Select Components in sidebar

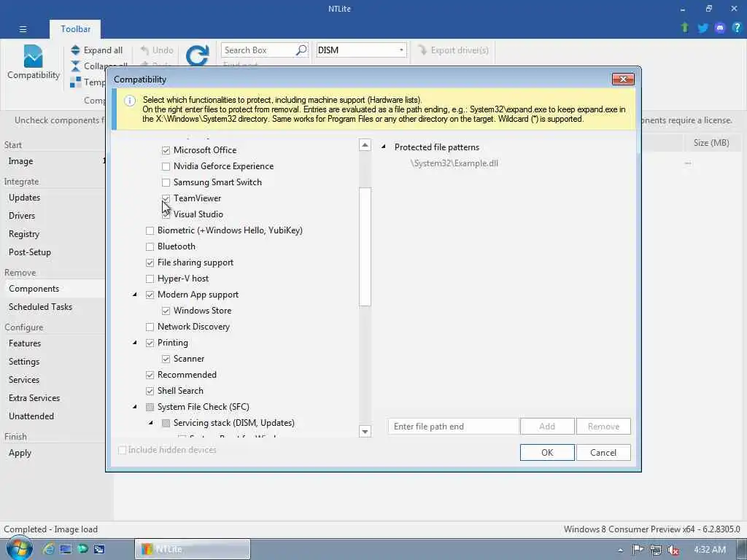click(34, 289)
